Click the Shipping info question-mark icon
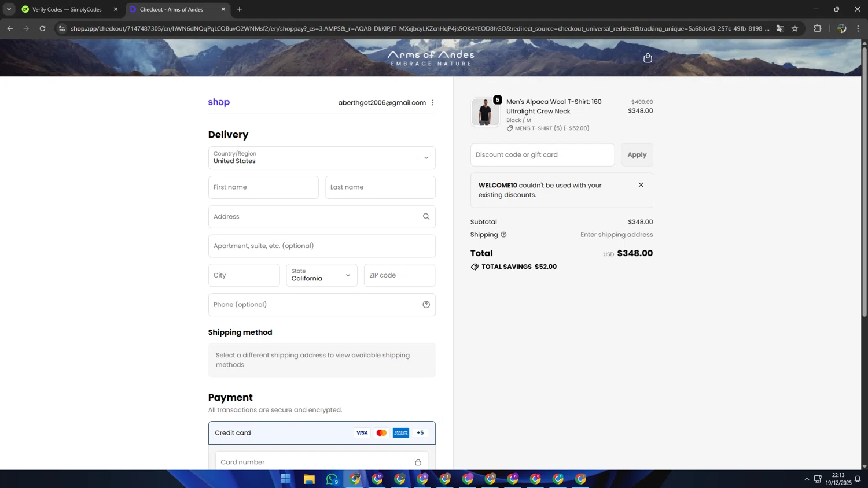This screenshot has width=868, height=488. (503, 235)
